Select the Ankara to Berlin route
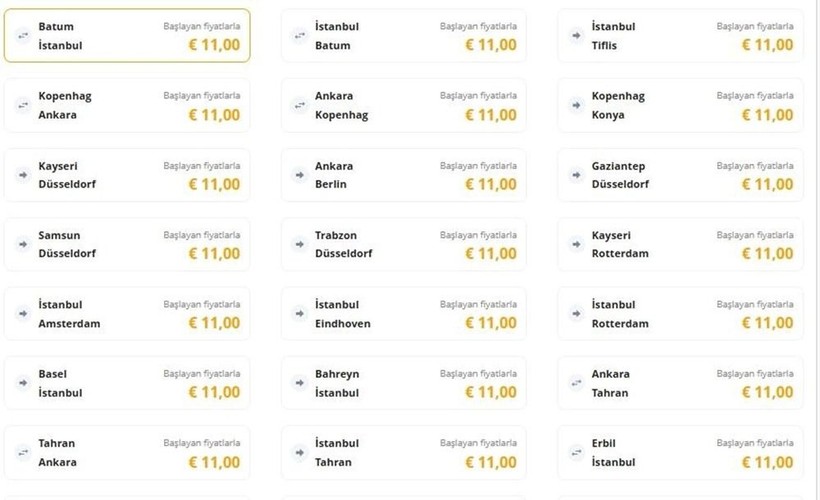 [x=404, y=175]
